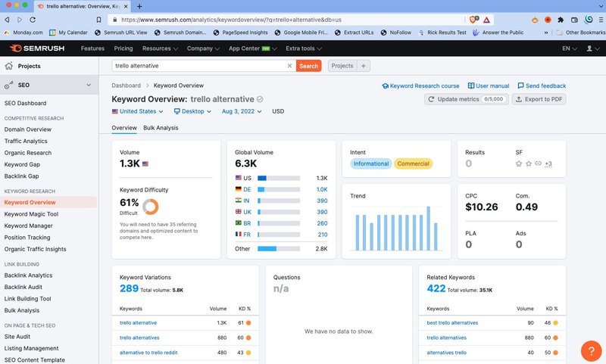Open alternative to trello reddit keyword

pyautogui.click(x=148, y=353)
